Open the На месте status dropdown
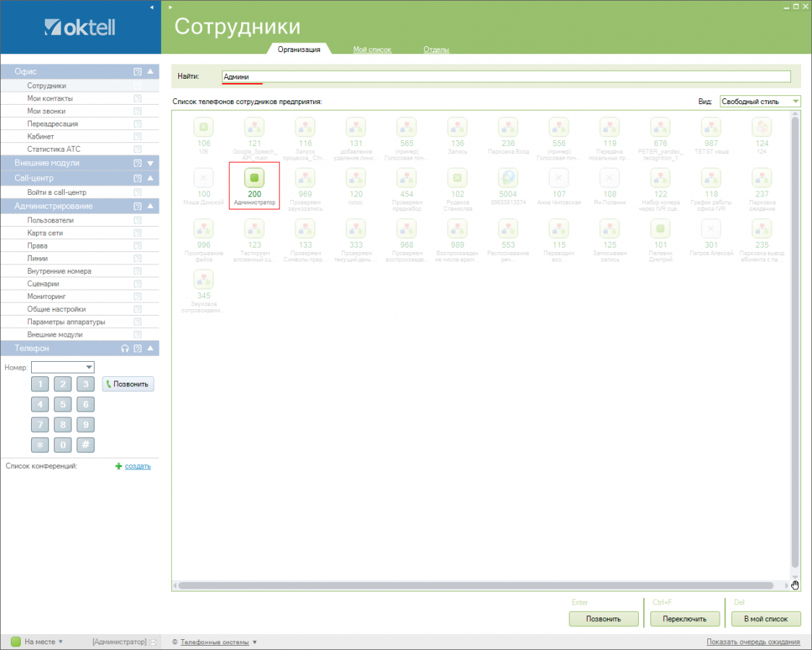 pos(61,642)
